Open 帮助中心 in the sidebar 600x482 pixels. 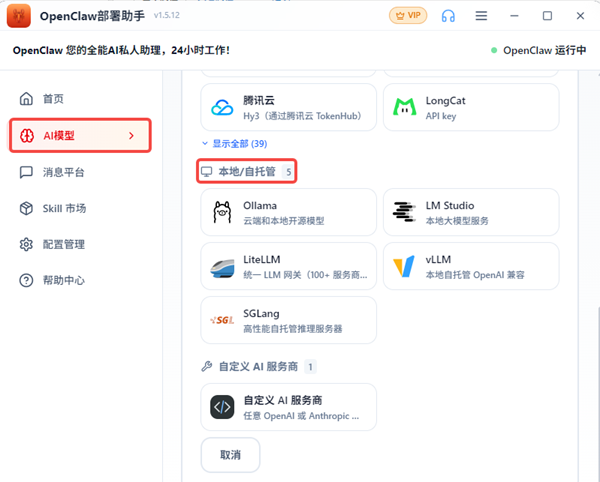coord(80,280)
